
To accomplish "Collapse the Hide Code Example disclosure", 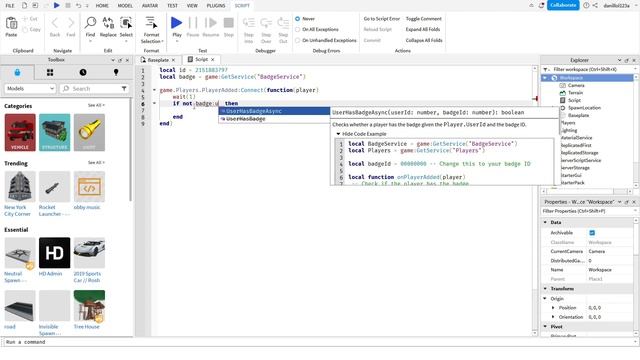I will pos(338,134).
